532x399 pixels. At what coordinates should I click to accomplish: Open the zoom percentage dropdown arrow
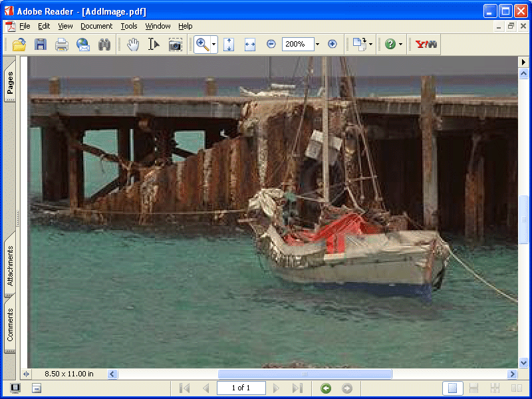coord(317,45)
